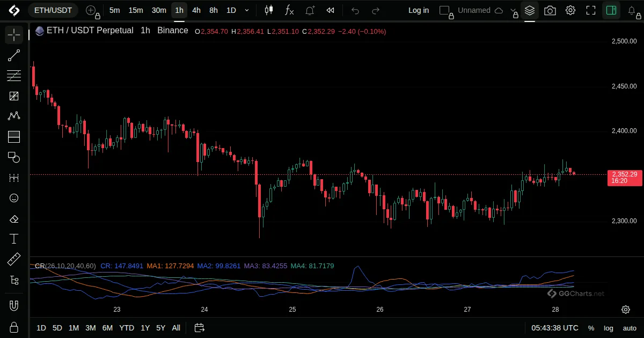Open the candlestick chart type selector
The height and width of the screenshot is (338, 644).
[269, 10]
